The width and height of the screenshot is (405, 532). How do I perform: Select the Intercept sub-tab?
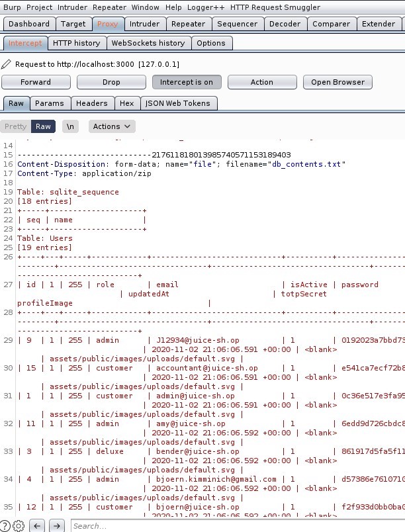(x=25, y=43)
